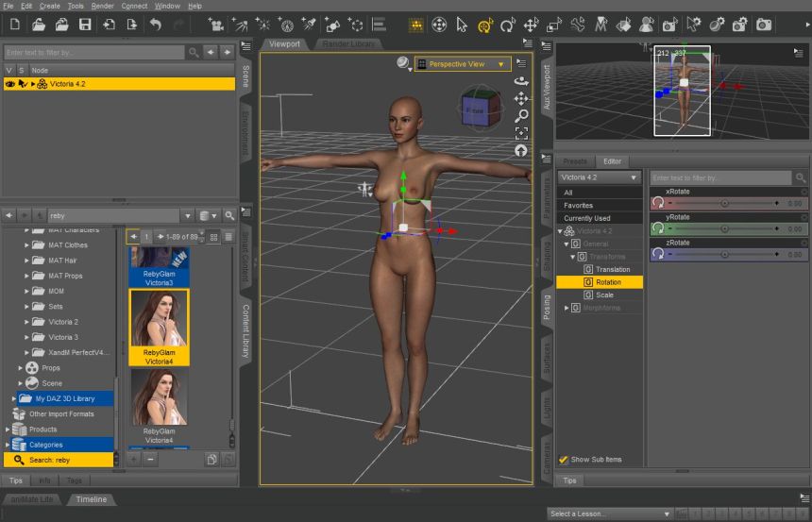Adjust the xRotate slider
The image size is (812, 522).
(x=725, y=203)
